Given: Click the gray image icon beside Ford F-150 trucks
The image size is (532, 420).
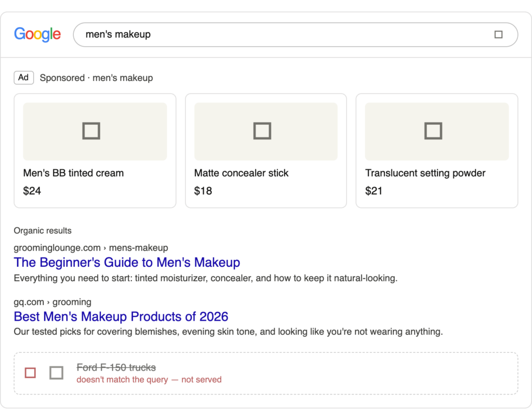Looking at the screenshot, I should 56,373.
